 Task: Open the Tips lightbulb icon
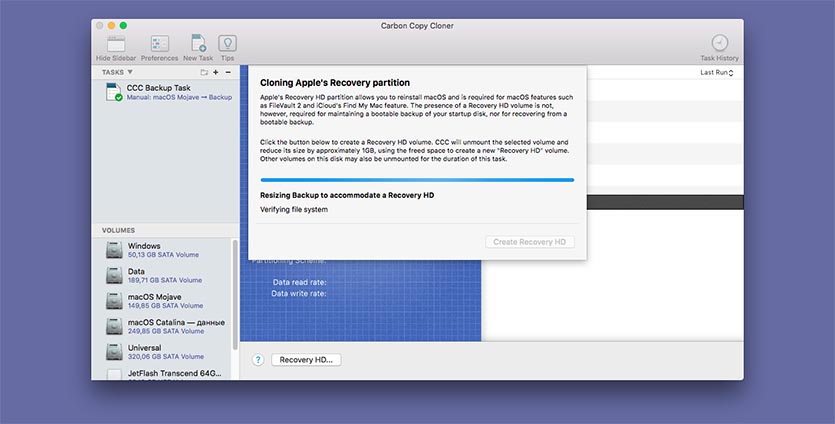point(228,44)
